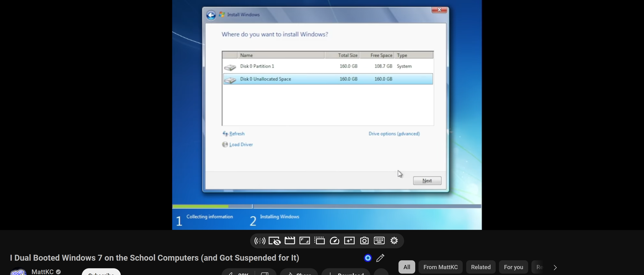
Task: Take a screenshot with the camera icon
Action: [364, 240]
